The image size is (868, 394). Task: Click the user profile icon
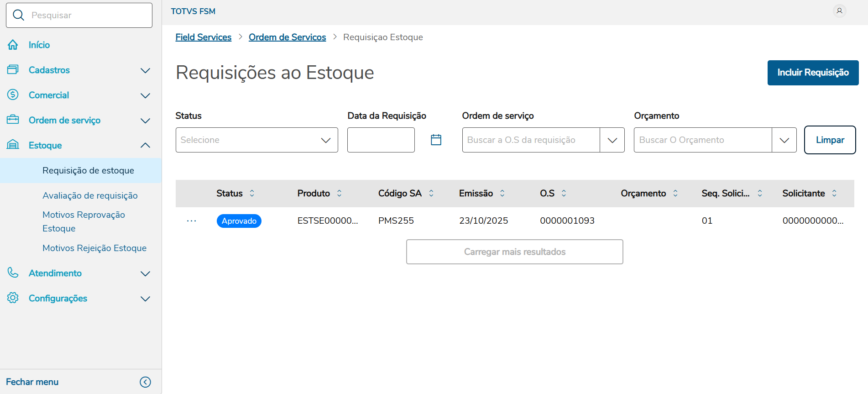pyautogui.click(x=839, y=11)
